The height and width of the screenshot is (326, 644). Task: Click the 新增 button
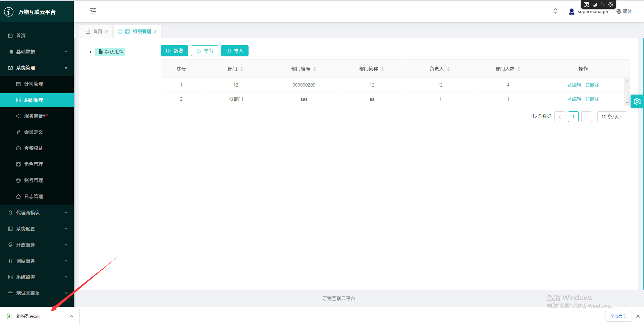(x=174, y=51)
